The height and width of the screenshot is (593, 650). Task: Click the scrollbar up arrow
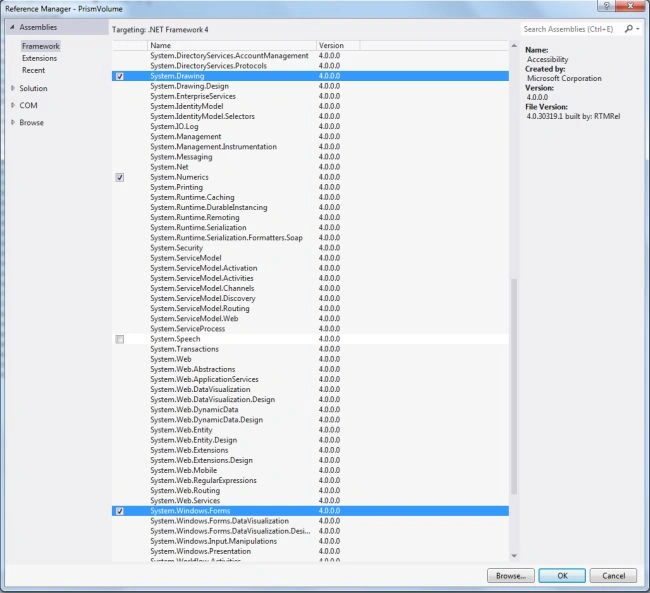[x=514, y=46]
